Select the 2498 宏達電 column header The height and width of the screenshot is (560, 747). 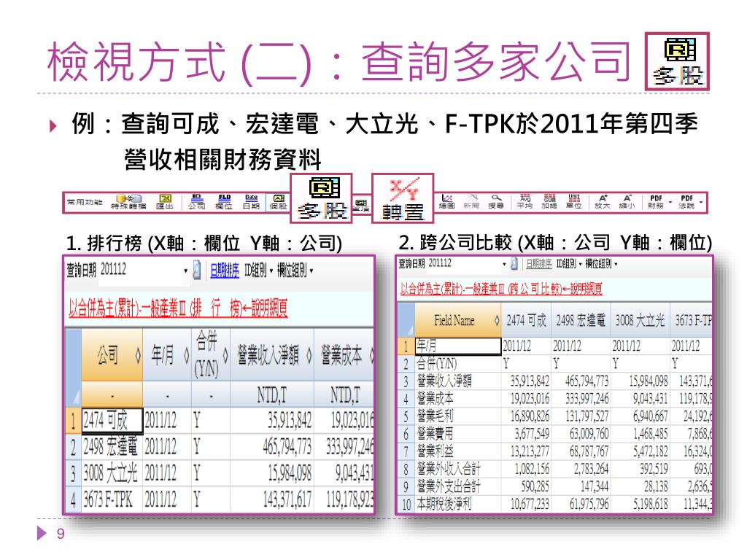point(580,320)
